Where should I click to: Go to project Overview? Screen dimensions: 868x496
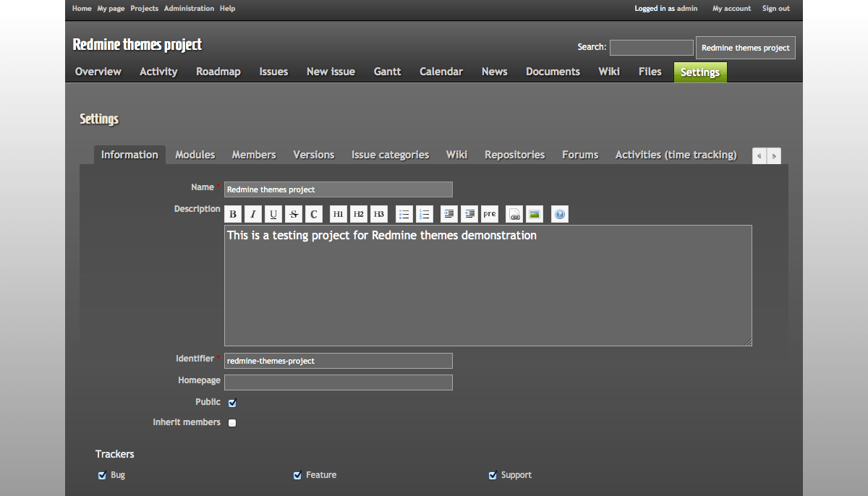[x=98, y=72]
